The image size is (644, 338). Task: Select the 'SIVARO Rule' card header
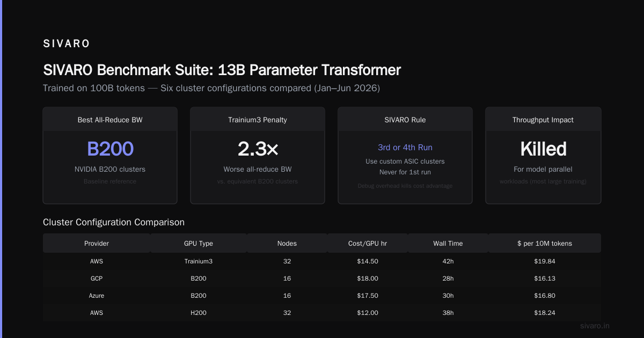tap(405, 120)
